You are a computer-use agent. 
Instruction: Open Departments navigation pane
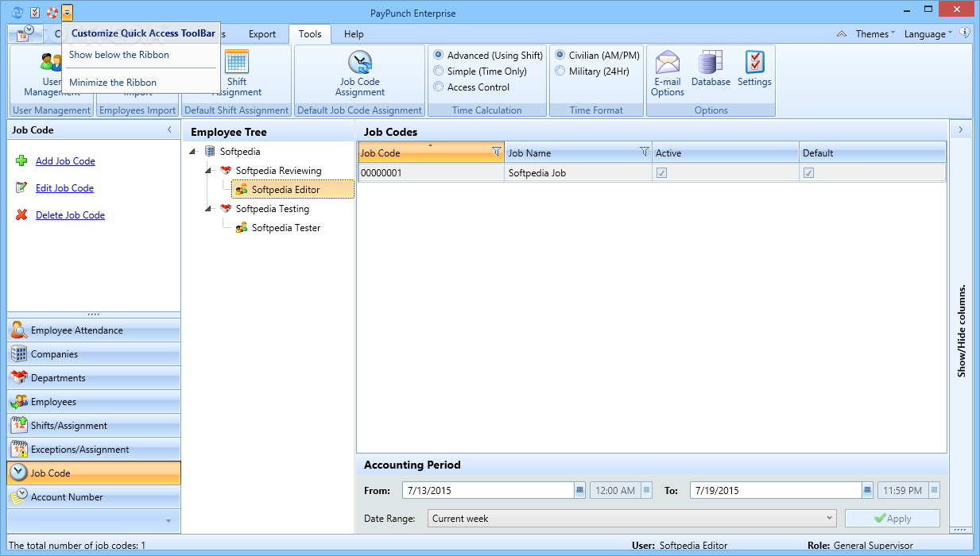pos(94,378)
